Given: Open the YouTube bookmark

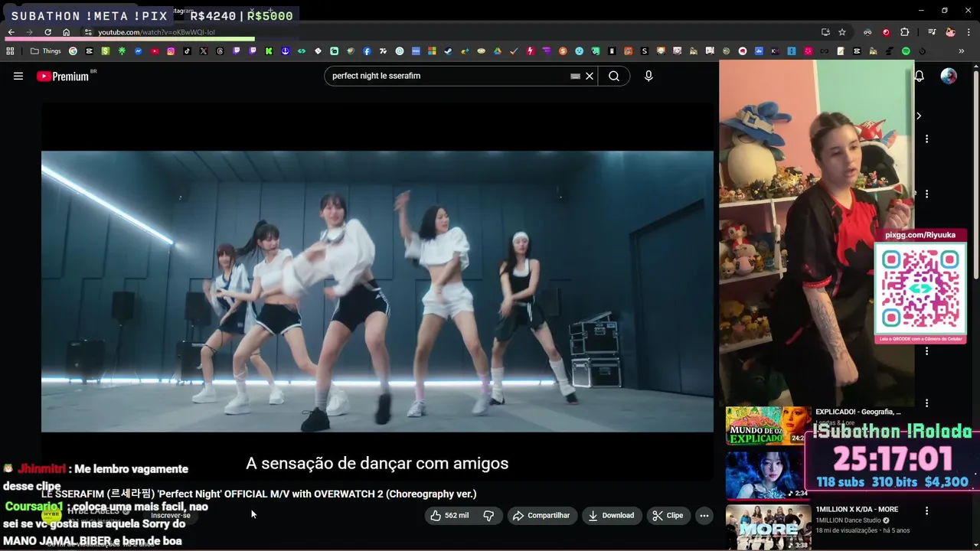Looking at the screenshot, I should pyautogui.click(x=155, y=51).
